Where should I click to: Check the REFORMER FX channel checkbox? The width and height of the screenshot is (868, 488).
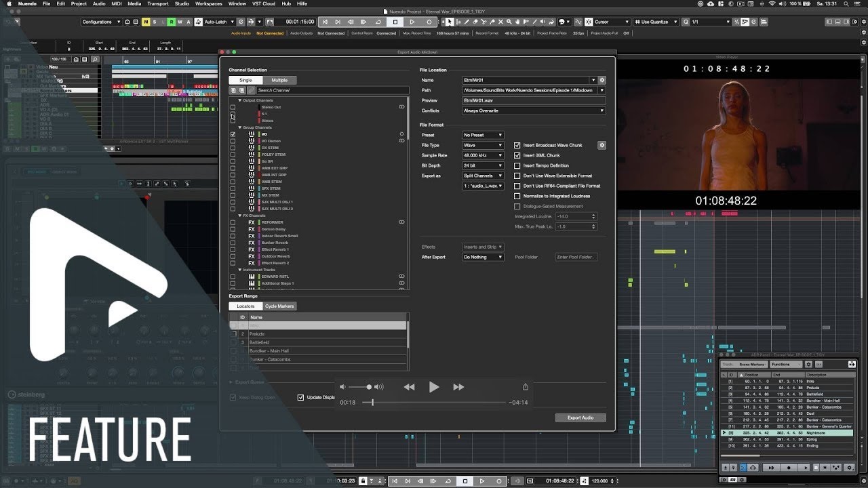pyautogui.click(x=233, y=222)
